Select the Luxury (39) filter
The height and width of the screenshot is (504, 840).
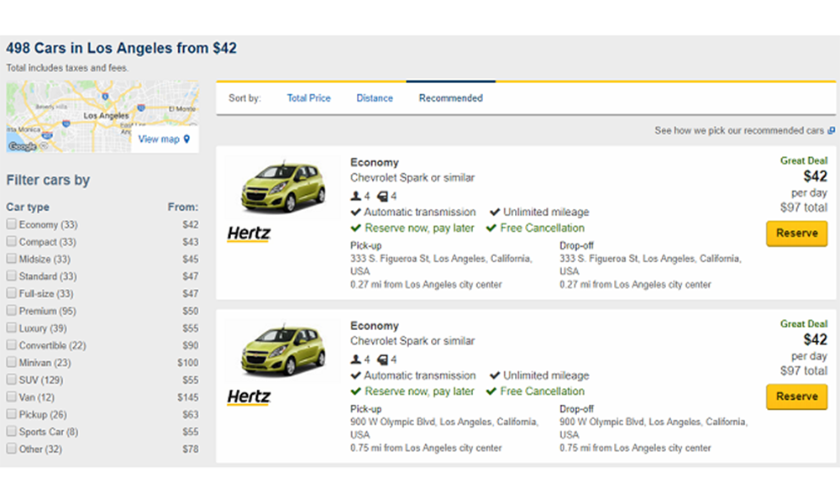coord(12,328)
